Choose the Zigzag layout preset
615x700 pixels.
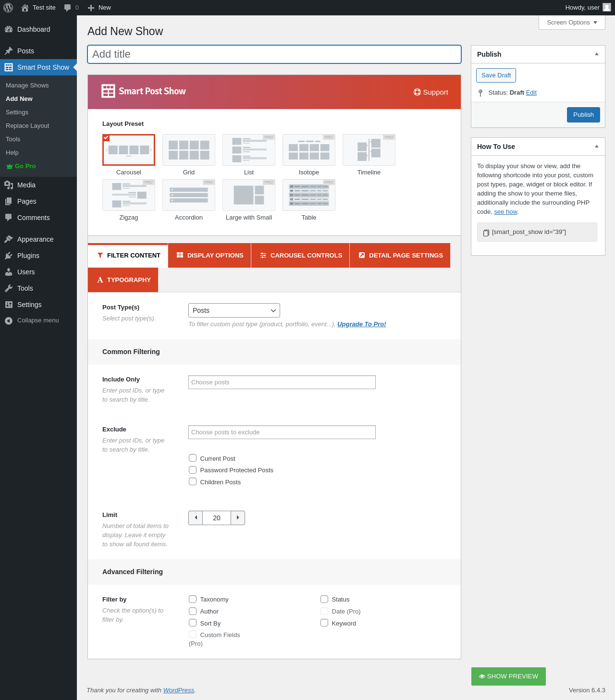(129, 195)
